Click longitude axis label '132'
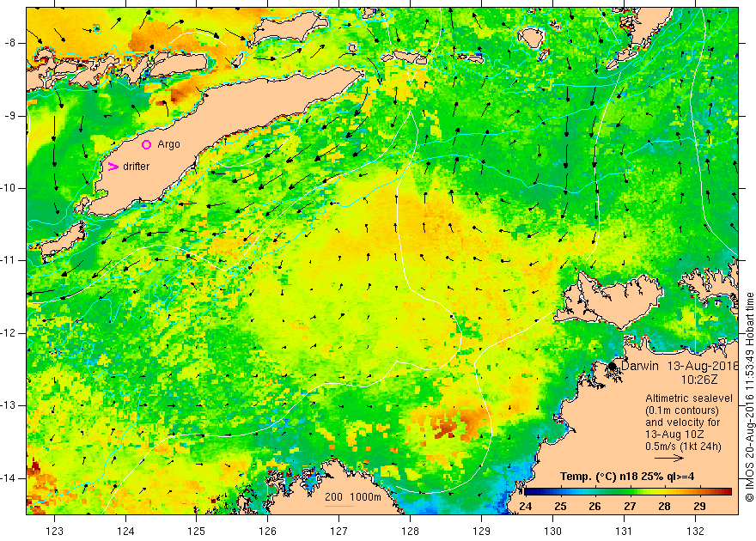This screenshot has height=541, width=756. coord(695,531)
